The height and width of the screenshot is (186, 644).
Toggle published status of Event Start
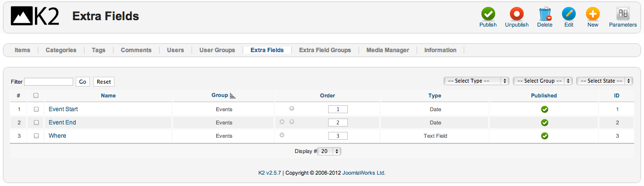pyautogui.click(x=544, y=109)
